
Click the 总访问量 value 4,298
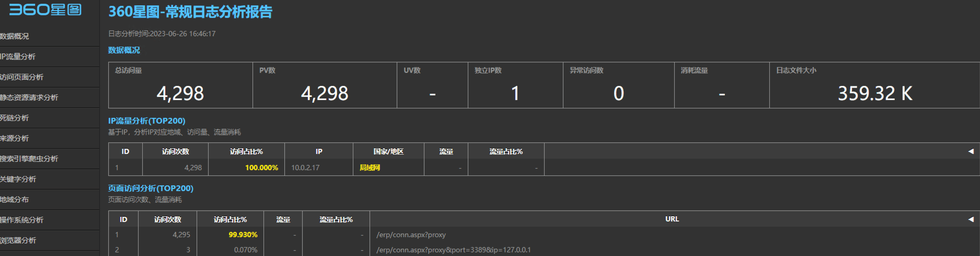click(180, 94)
